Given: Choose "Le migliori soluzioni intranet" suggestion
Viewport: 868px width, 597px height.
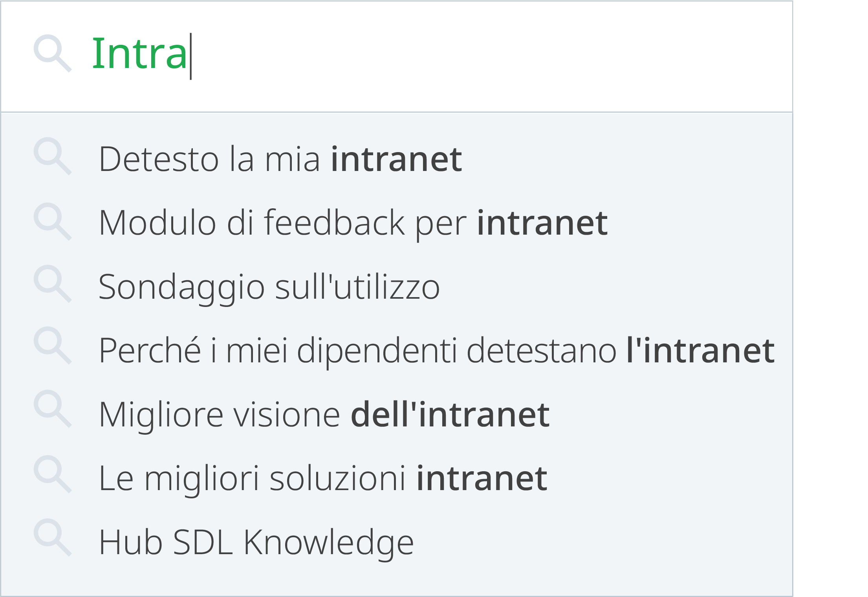Looking at the screenshot, I should (323, 478).
